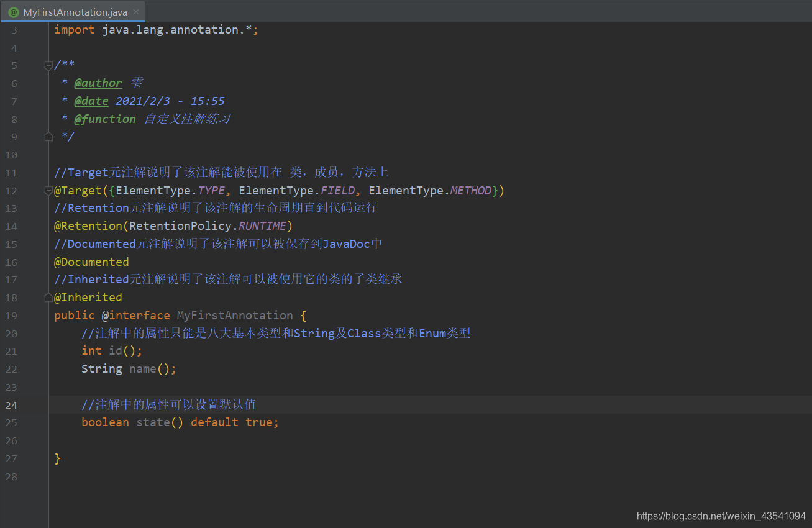Image resolution: width=812 pixels, height=528 pixels.
Task: Click the comment starting //Documented元注解
Action: [x=218, y=244]
